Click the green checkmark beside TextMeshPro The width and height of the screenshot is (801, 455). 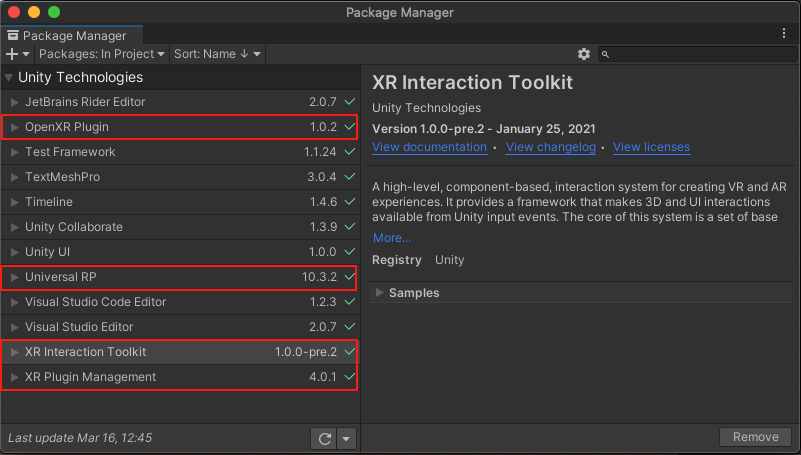(x=349, y=177)
